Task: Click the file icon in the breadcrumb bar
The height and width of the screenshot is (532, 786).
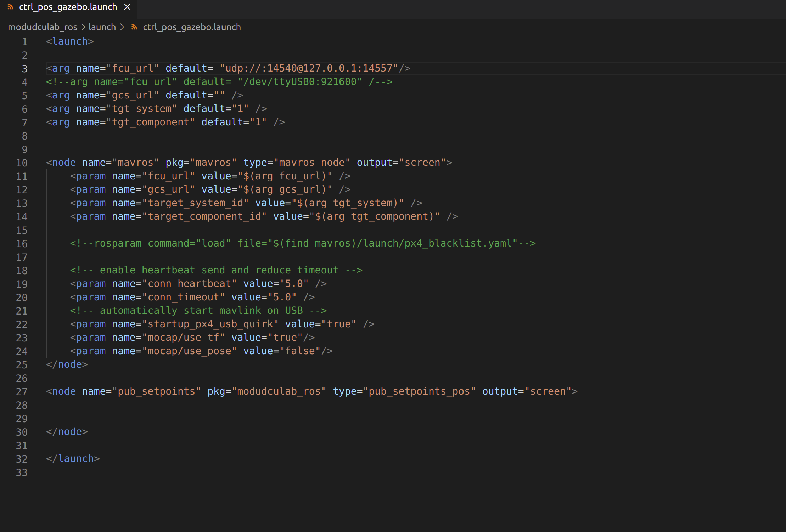Action: tap(134, 27)
